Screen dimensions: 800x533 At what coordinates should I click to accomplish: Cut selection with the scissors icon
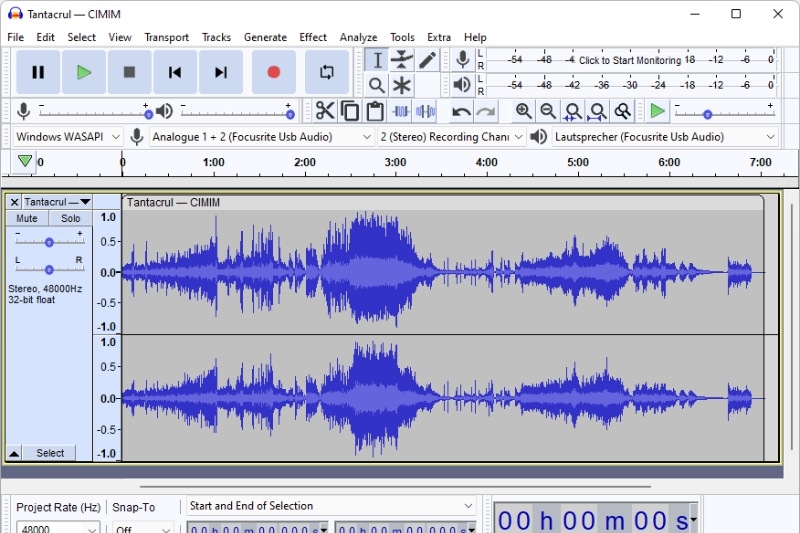pyautogui.click(x=324, y=111)
